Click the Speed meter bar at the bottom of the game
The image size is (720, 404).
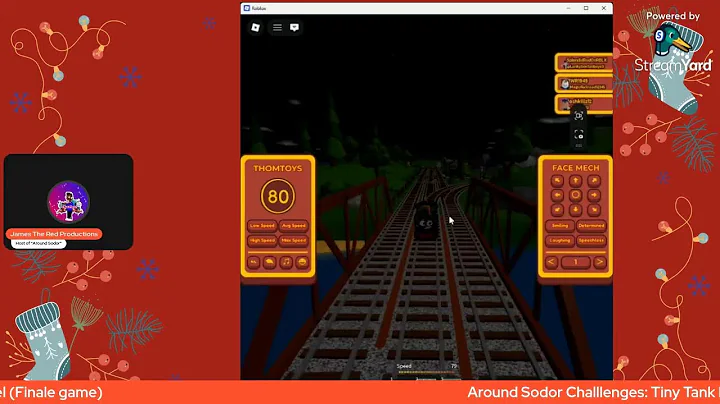(427, 371)
